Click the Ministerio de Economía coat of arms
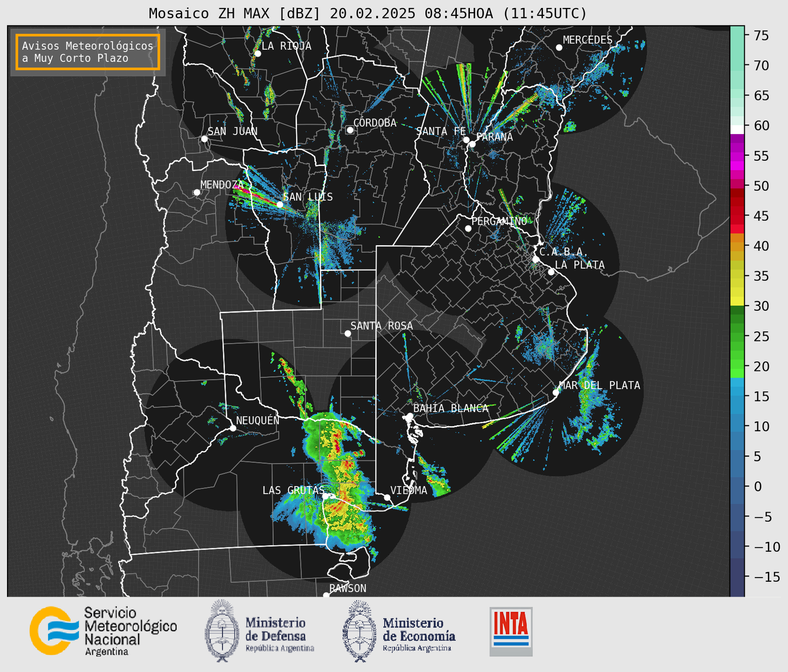 (x=359, y=630)
